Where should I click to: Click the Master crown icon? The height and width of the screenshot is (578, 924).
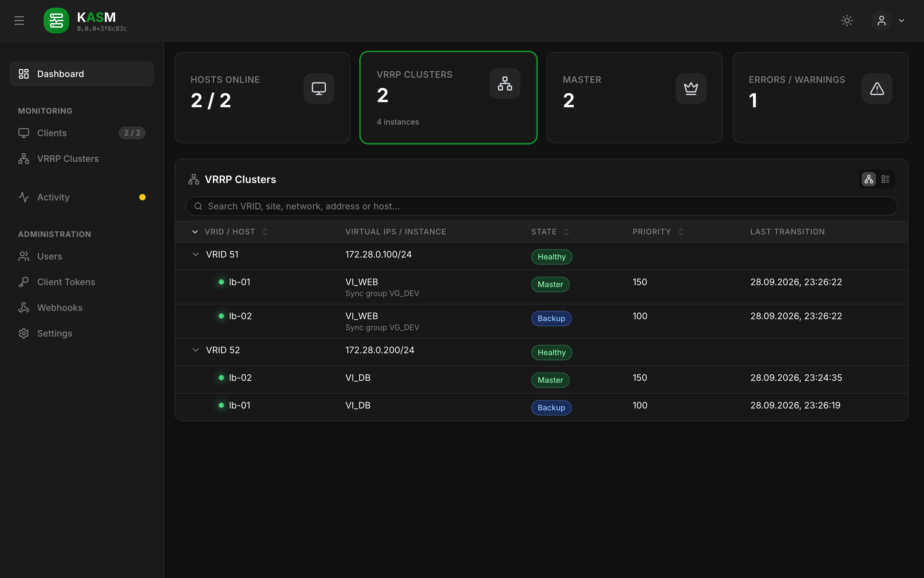[691, 89]
